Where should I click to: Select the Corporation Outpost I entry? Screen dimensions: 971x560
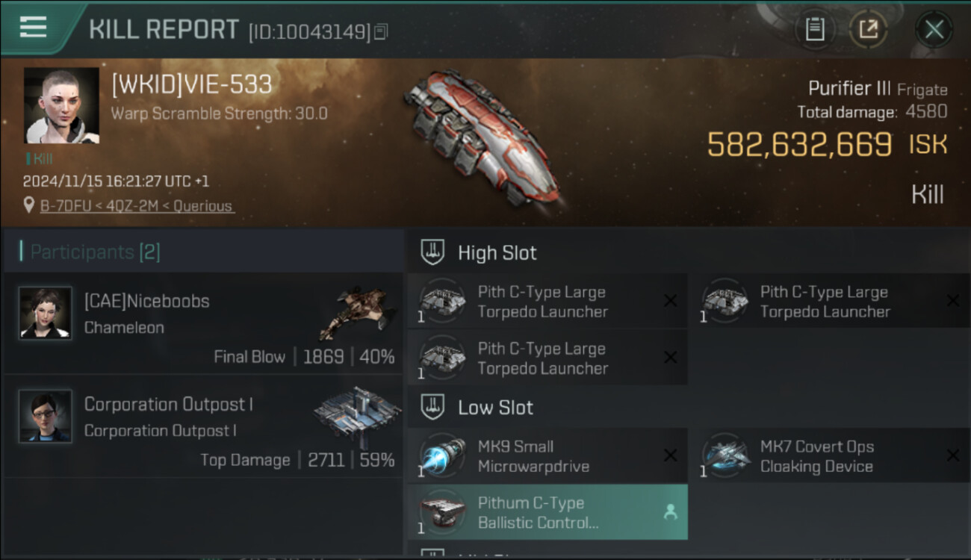[x=203, y=426]
